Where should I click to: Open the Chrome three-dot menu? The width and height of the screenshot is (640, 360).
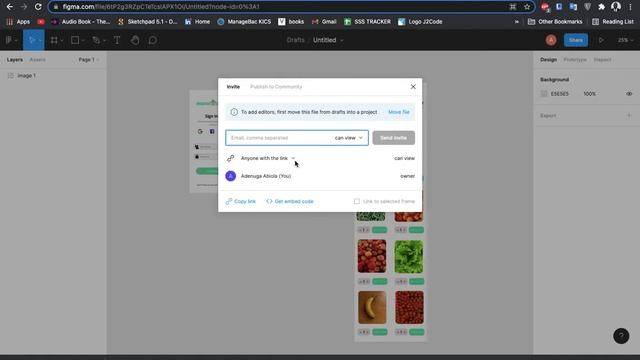click(631, 7)
